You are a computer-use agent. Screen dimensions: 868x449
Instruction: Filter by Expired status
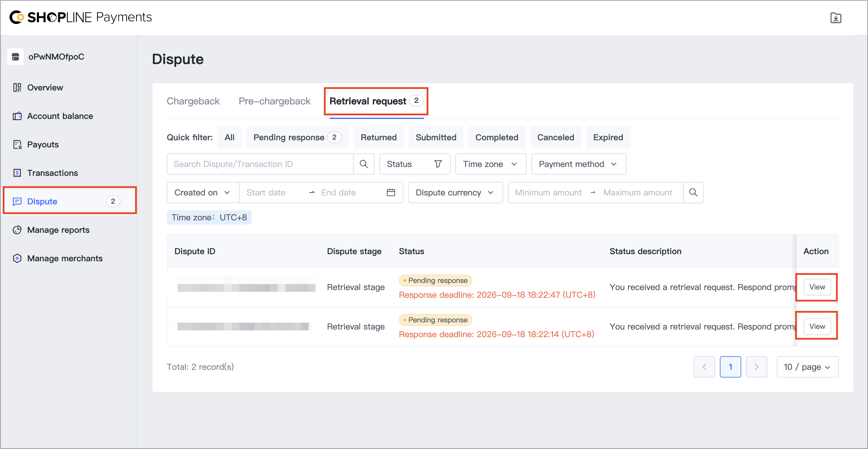[608, 137]
